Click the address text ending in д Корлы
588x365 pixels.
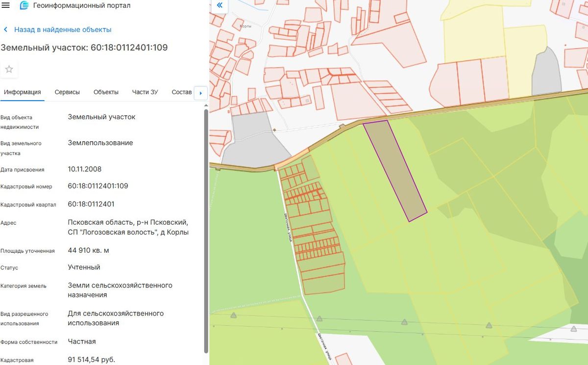tap(128, 227)
